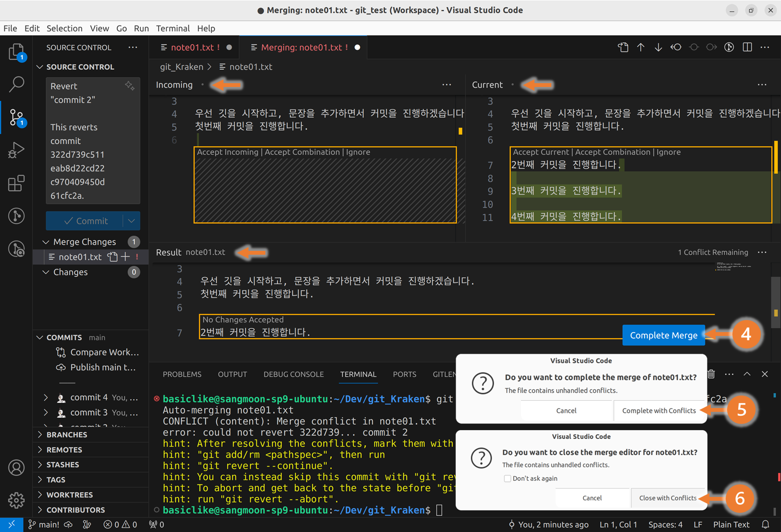This screenshot has height=532, width=781.
Task: Open the GitLens Inspect view icon
Action: (x=16, y=249)
